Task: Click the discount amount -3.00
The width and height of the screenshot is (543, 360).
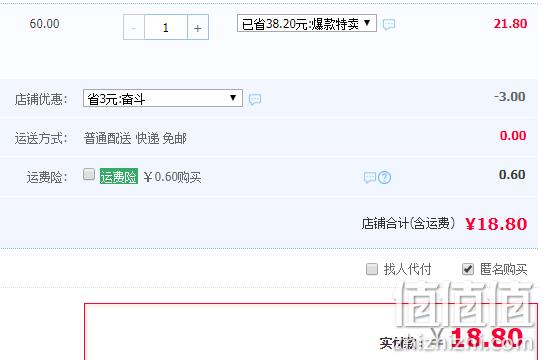Action: (510, 97)
